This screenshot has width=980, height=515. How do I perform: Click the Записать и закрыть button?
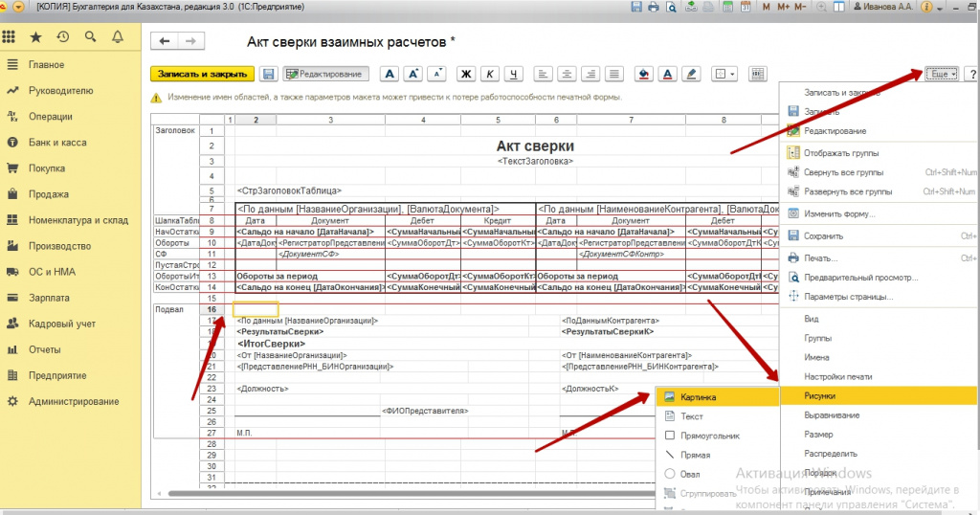[202, 74]
